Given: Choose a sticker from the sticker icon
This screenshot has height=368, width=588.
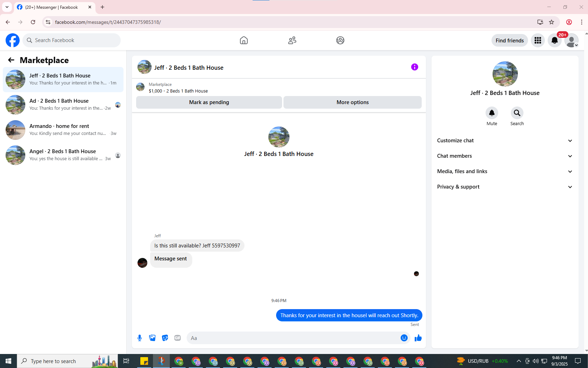Looking at the screenshot, I should (165, 338).
